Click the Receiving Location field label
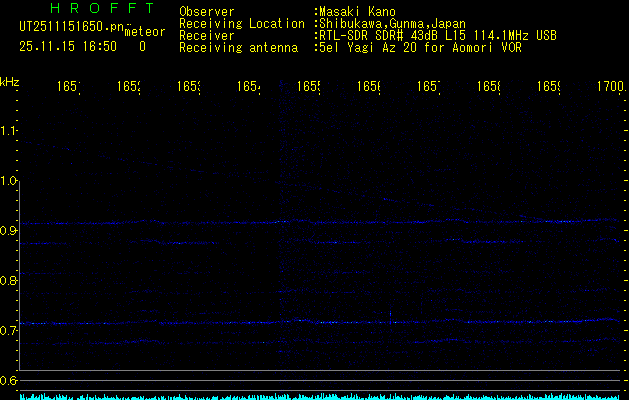This screenshot has height=400, width=629. (x=241, y=23)
